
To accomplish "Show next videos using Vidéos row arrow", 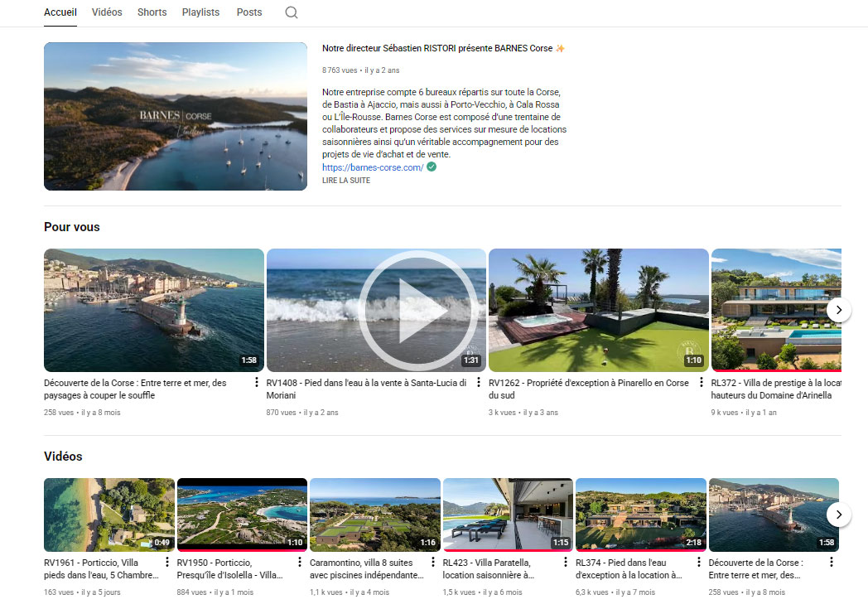I will point(838,515).
